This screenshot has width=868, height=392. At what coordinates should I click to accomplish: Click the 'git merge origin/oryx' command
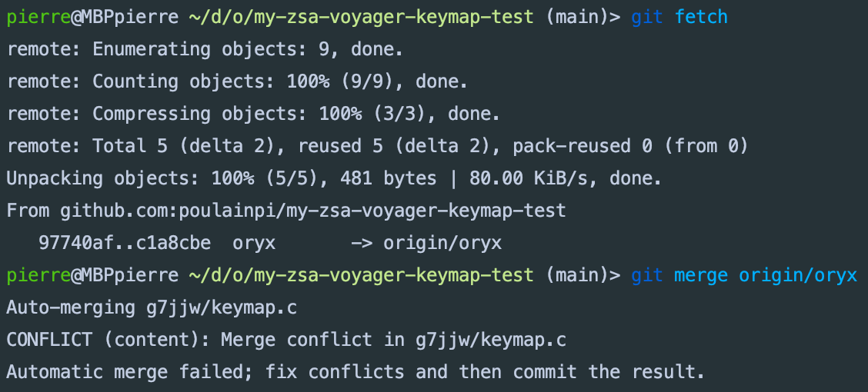744,275
